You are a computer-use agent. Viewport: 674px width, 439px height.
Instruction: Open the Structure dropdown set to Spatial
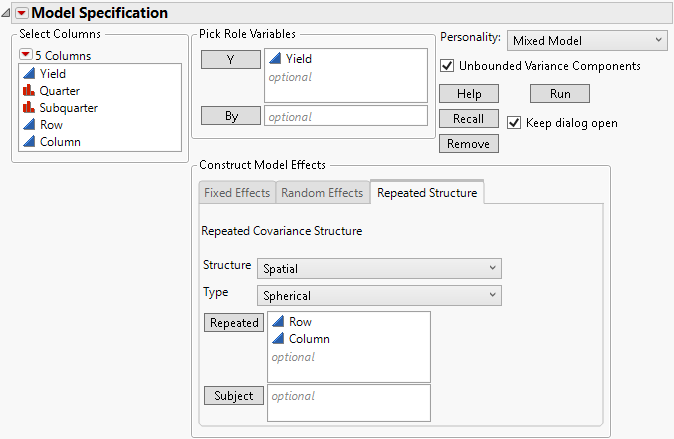point(379,268)
